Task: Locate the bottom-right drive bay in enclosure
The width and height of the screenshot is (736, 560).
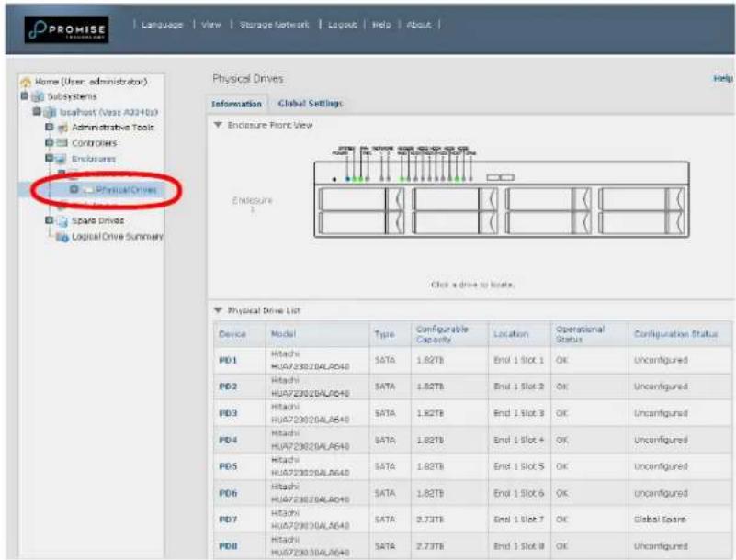Action: click(x=641, y=223)
